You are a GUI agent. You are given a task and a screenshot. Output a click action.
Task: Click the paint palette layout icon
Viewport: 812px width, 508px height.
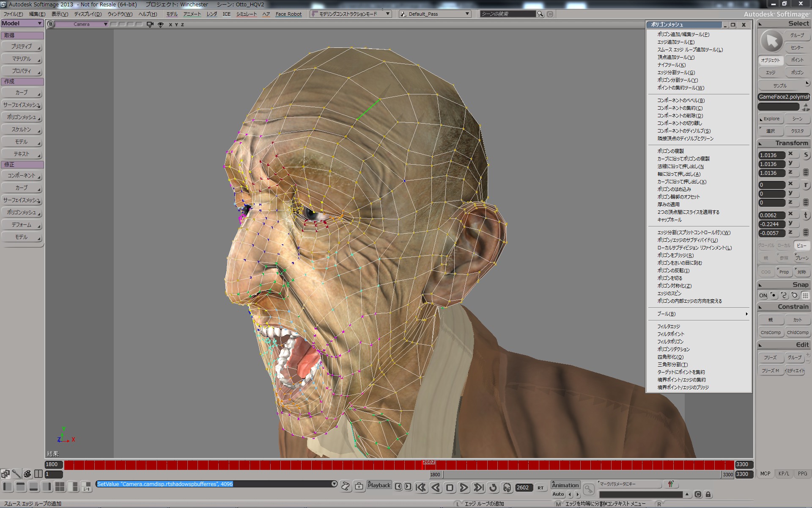point(27,474)
